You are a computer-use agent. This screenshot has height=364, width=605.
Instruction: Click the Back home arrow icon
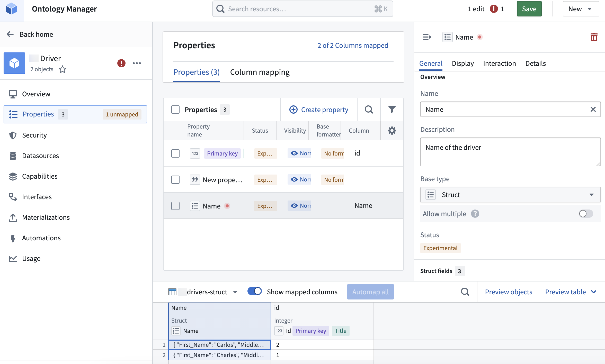click(10, 34)
